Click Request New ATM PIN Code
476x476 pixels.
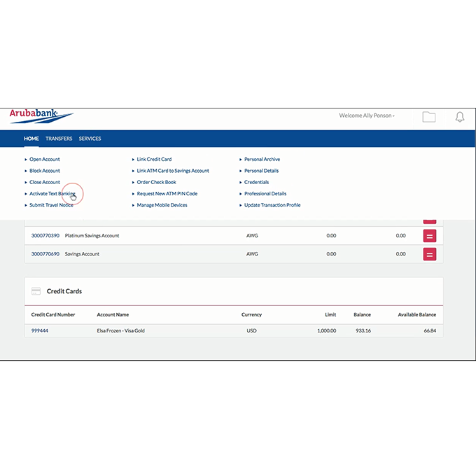(x=167, y=194)
